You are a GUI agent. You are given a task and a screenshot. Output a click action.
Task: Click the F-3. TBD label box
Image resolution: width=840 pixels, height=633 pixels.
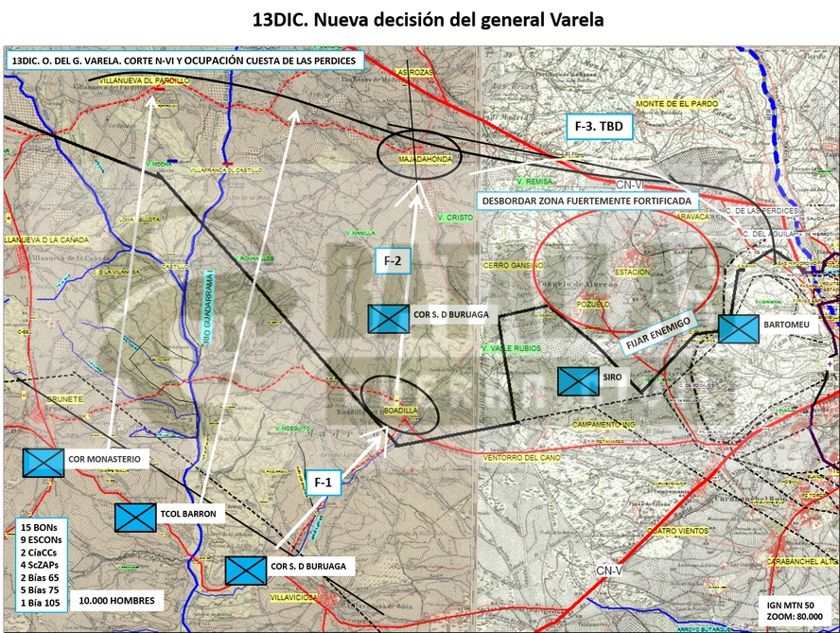[599, 127]
